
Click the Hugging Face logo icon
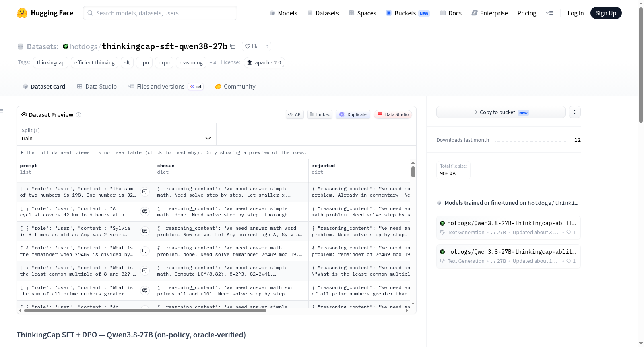pyautogui.click(x=22, y=13)
